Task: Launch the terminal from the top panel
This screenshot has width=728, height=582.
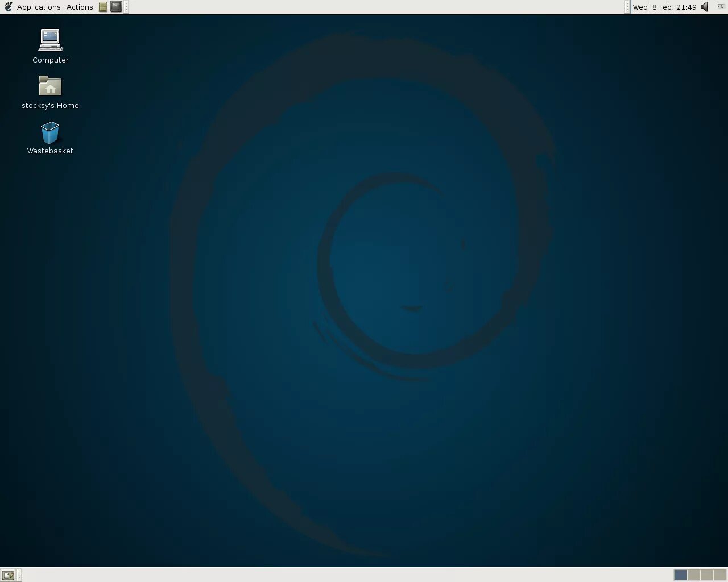Action: pyautogui.click(x=116, y=7)
